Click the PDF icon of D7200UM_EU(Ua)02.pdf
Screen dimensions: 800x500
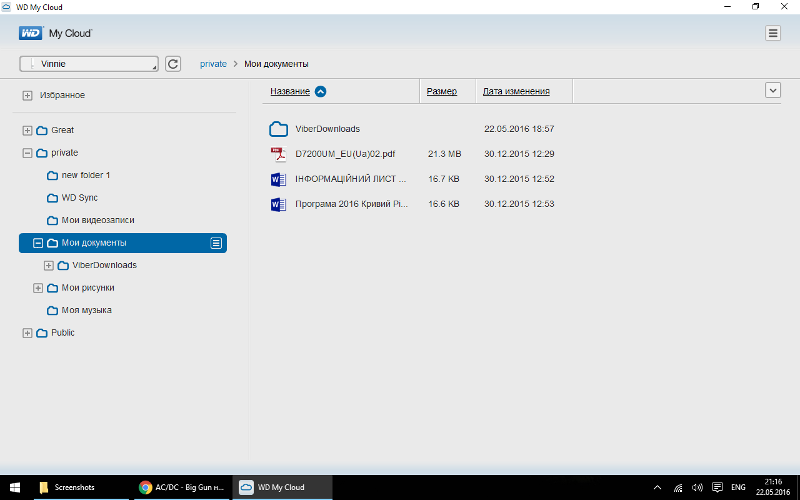click(278, 154)
